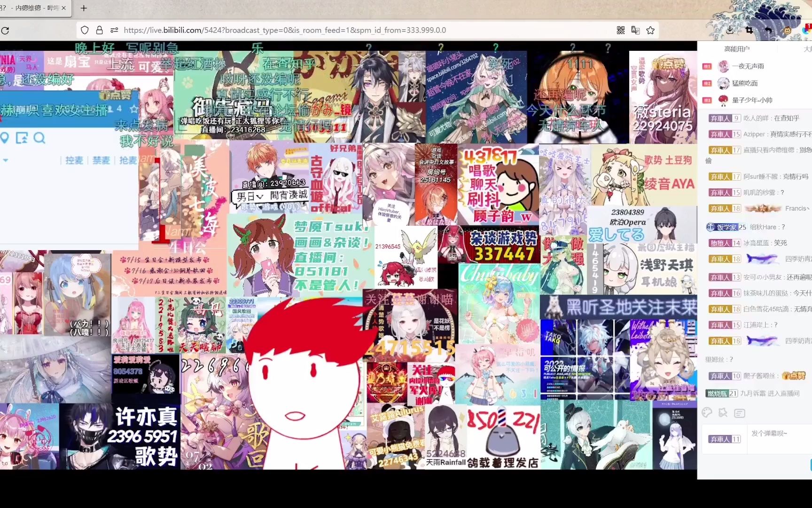Screen dimensions: 812x508
Task: Click the undo arrow toolbar icon
Action: (x=768, y=30)
